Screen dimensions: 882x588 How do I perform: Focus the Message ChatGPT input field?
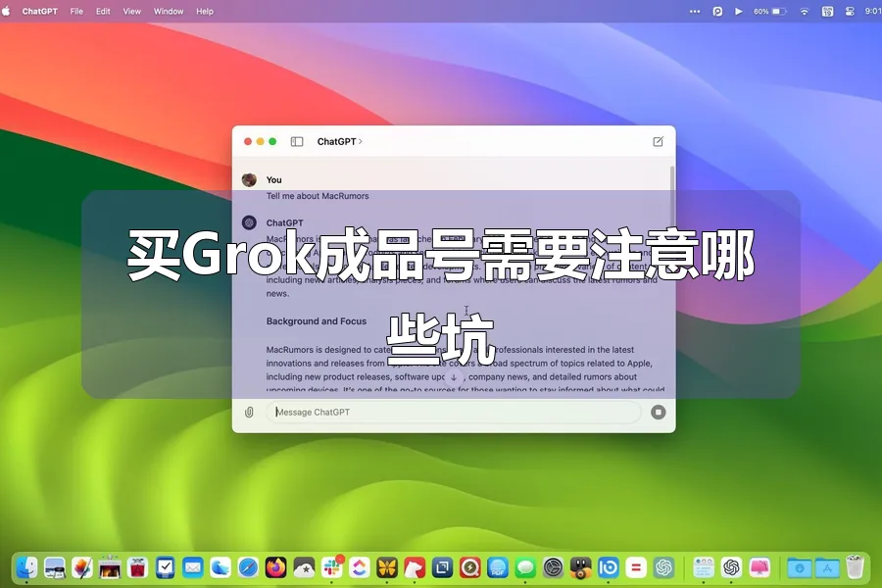point(454,413)
